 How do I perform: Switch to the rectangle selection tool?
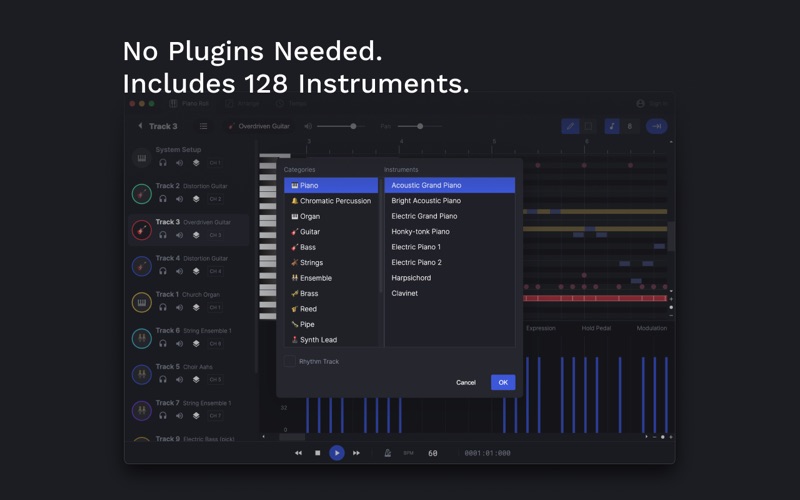click(588, 126)
